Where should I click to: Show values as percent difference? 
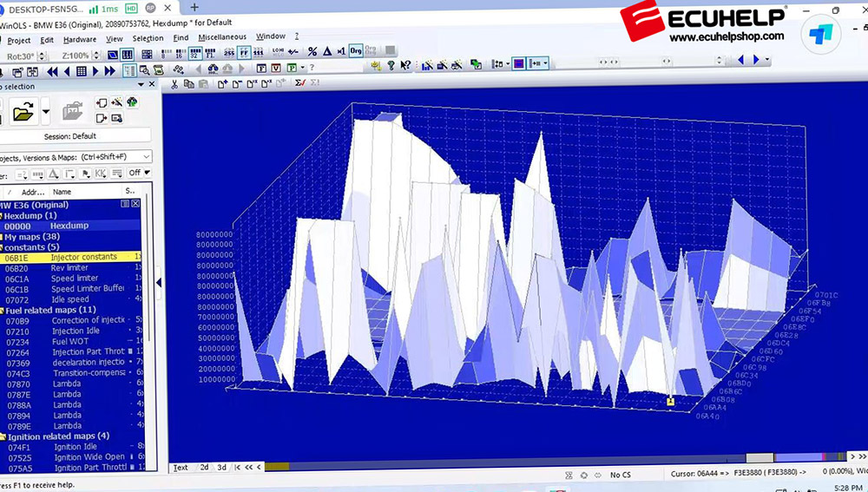[312, 51]
